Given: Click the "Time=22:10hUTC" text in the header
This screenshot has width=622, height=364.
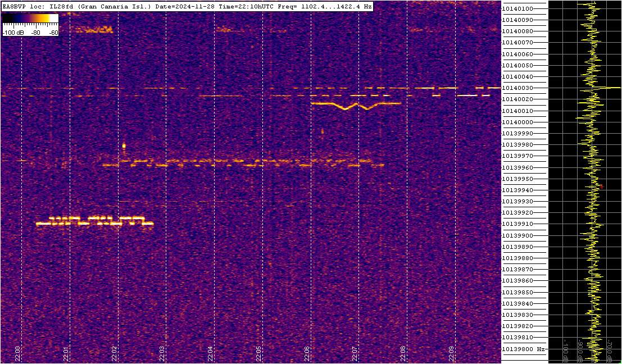Looking at the screenshot, I should tap(247, 6).
